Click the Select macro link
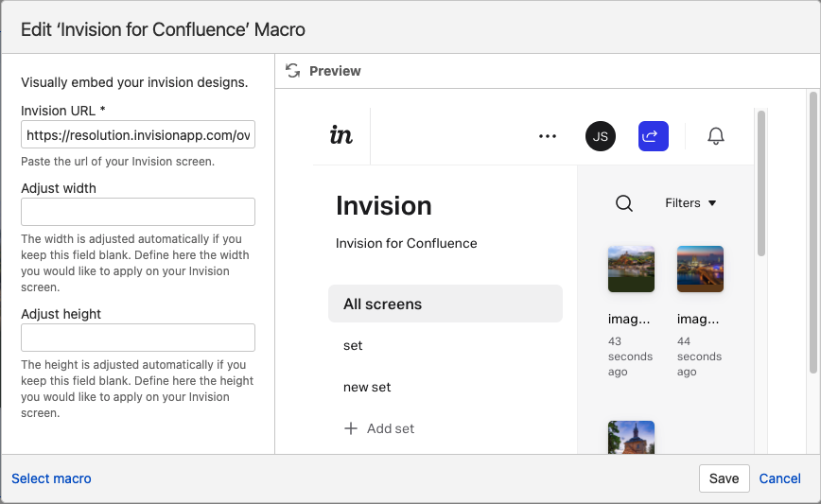 coord(51,478)
